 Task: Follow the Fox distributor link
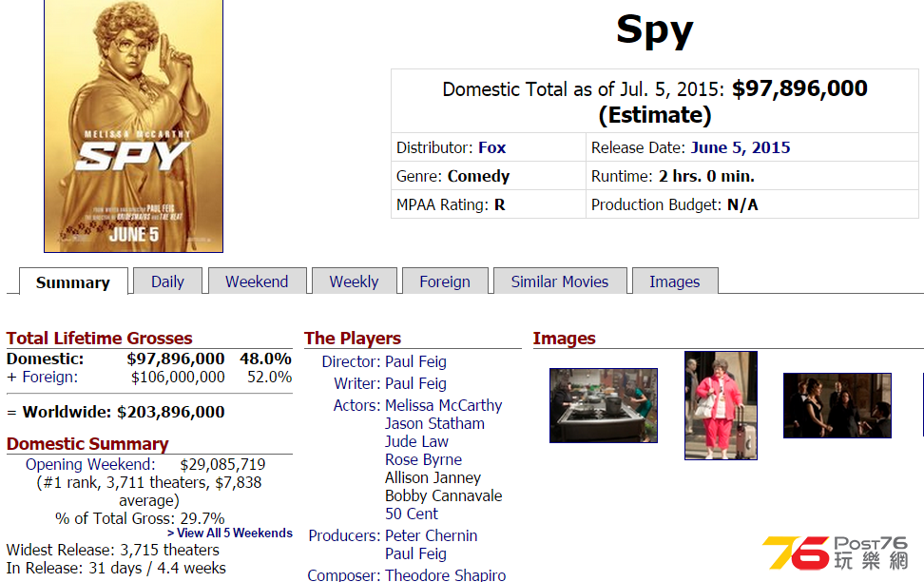492,147
